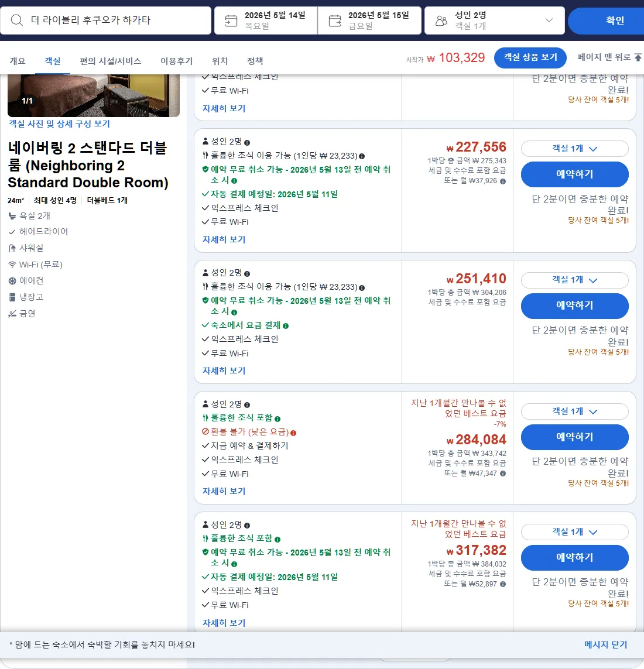This screenshot has height=669, width=644.
Task: Click info icon after free cancellation text in ₩251,410 offer
Action: [234, 313]
